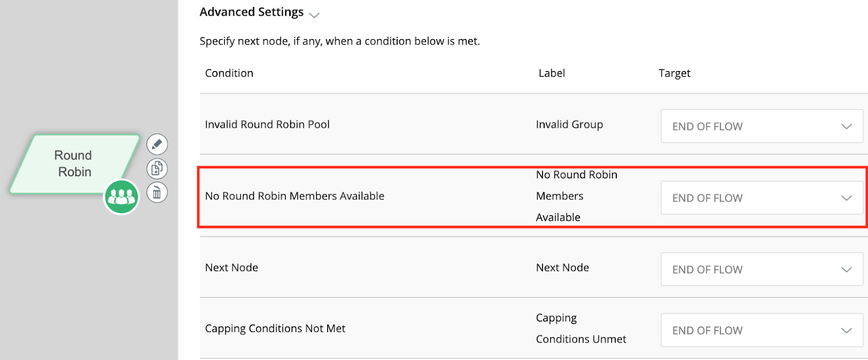Collapse the Advanced Settings chevron
Image resolution: width=868 pixels, height=360 pixels.
click(314, 15)
